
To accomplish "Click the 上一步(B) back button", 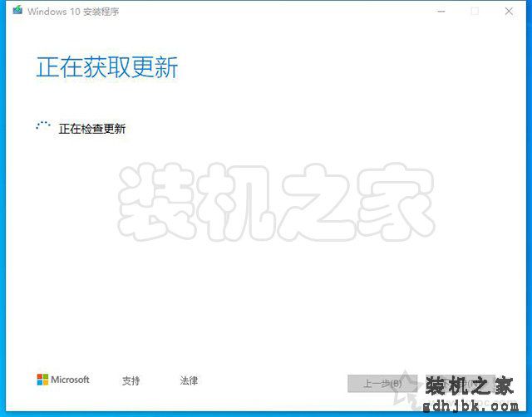I will pyautogui.click(x=382, y=384).
